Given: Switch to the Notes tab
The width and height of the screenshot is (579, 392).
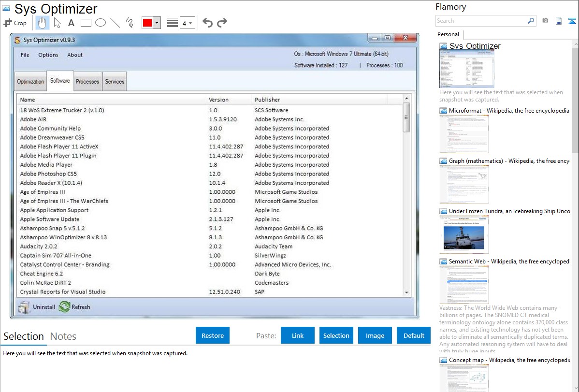Looking at the screenshot, I should (63, 336).
